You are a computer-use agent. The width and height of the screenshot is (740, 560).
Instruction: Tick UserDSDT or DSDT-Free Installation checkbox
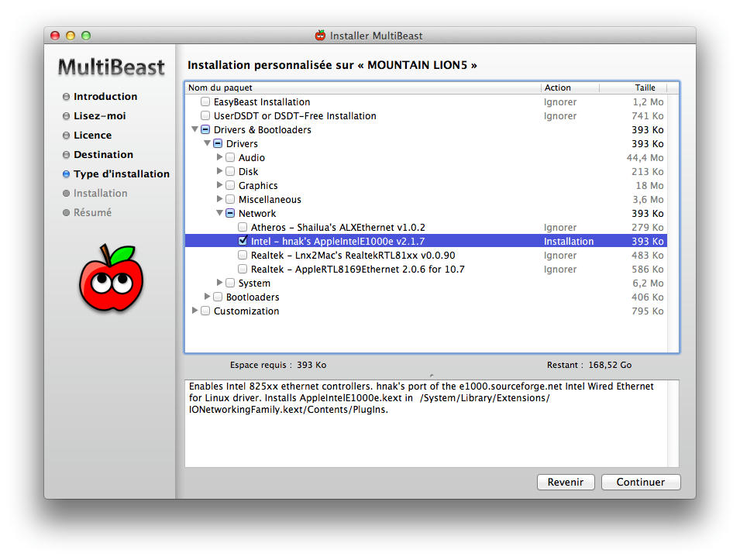point(205,115)
